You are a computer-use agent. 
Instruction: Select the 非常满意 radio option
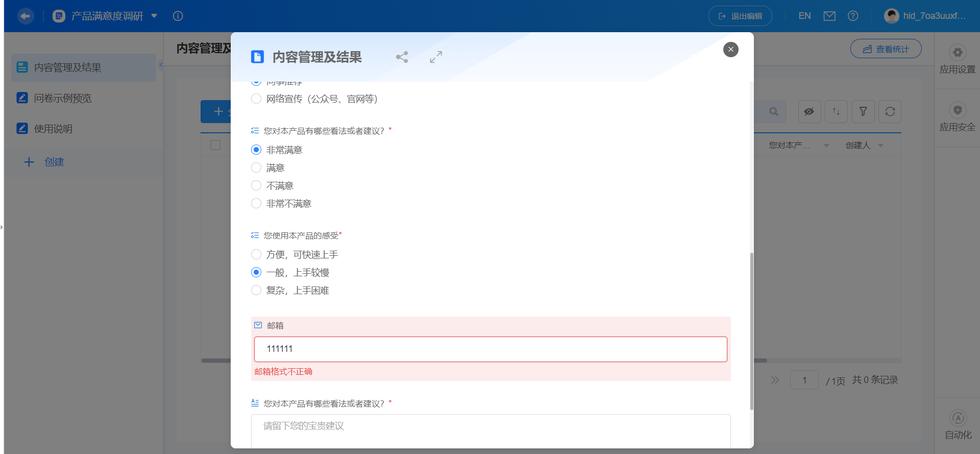click(256, 150)
